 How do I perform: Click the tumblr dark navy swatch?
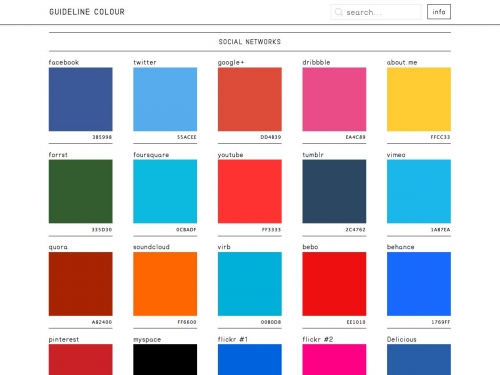334,191
